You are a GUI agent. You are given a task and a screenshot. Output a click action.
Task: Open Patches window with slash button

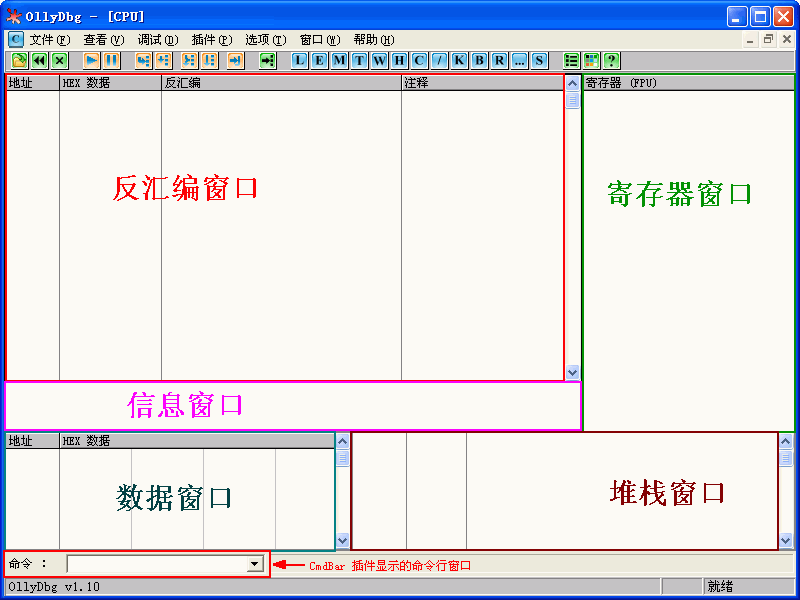click(x=439, y=61)
